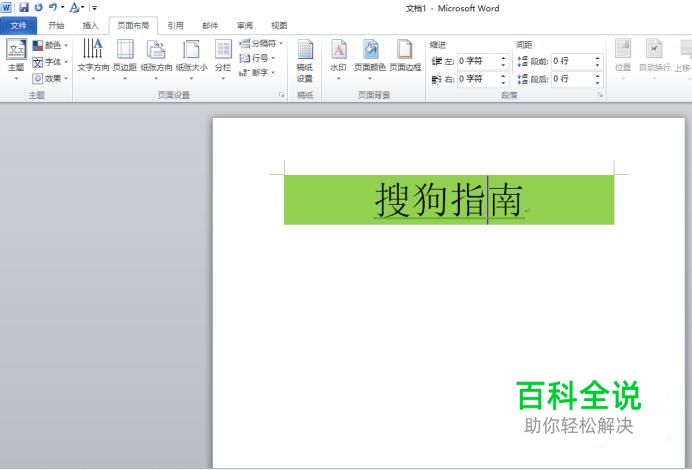Open the 页面设置 (Page Setup) dialog launcher
The image size is (692, 470).
(x=281, y=95)
